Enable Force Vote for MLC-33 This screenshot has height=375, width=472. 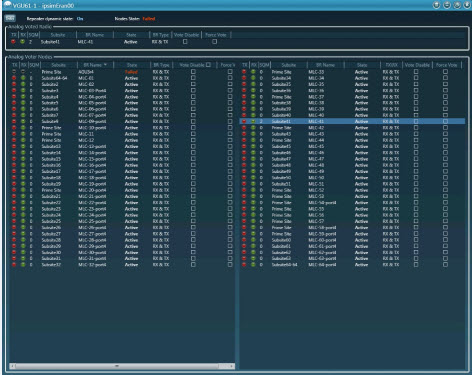coord(445,72)
